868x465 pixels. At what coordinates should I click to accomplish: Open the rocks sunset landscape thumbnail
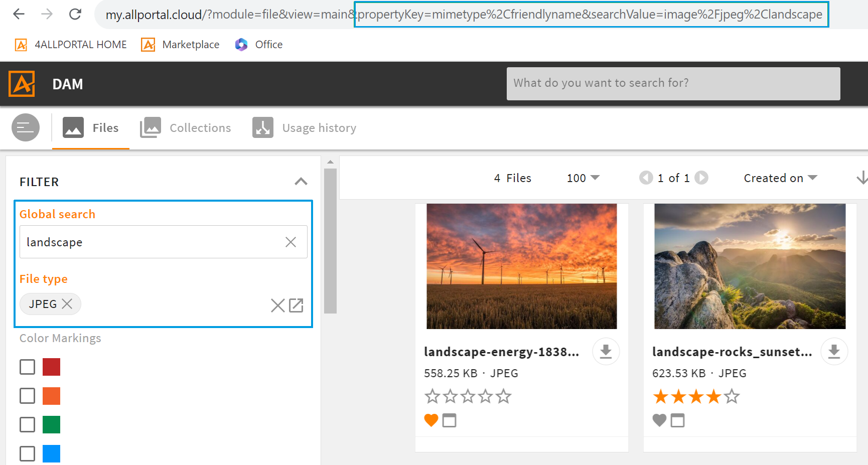[x=750, y=266]
